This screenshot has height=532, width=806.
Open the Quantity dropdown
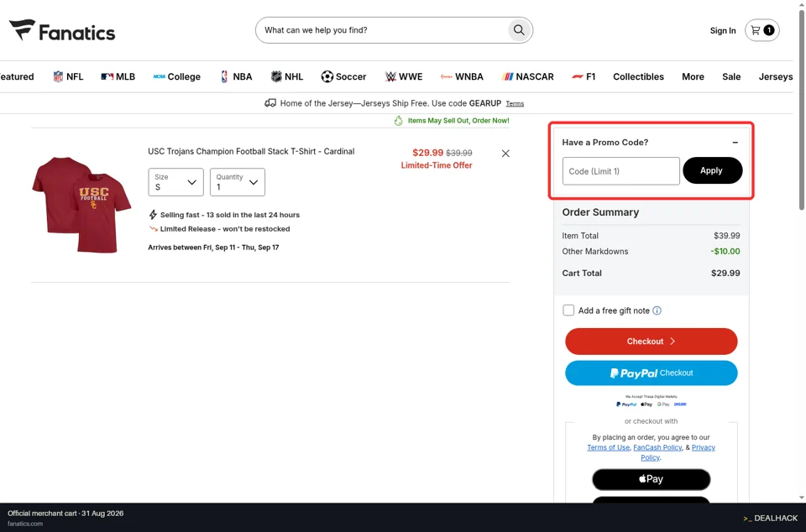point(238,182)
